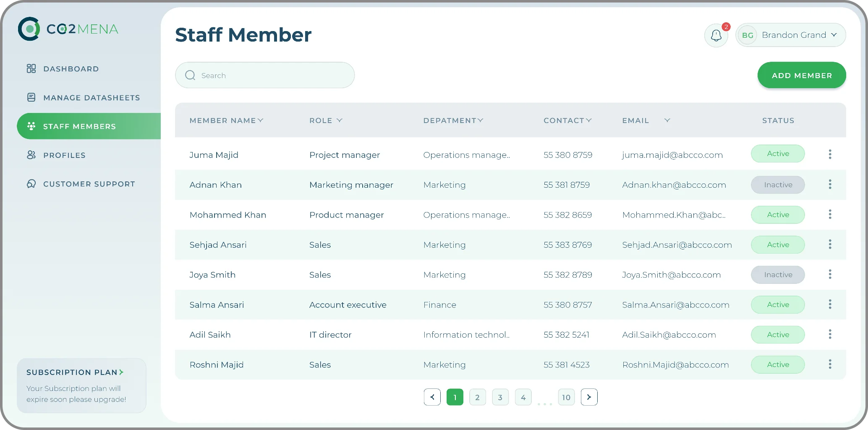Click the BG user avatar

point(748,35)
